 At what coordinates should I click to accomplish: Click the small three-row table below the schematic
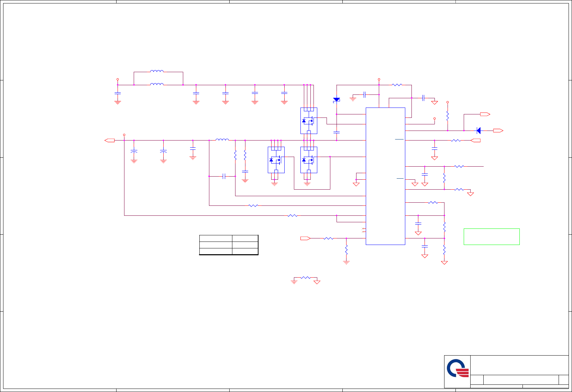coord(229,245)
